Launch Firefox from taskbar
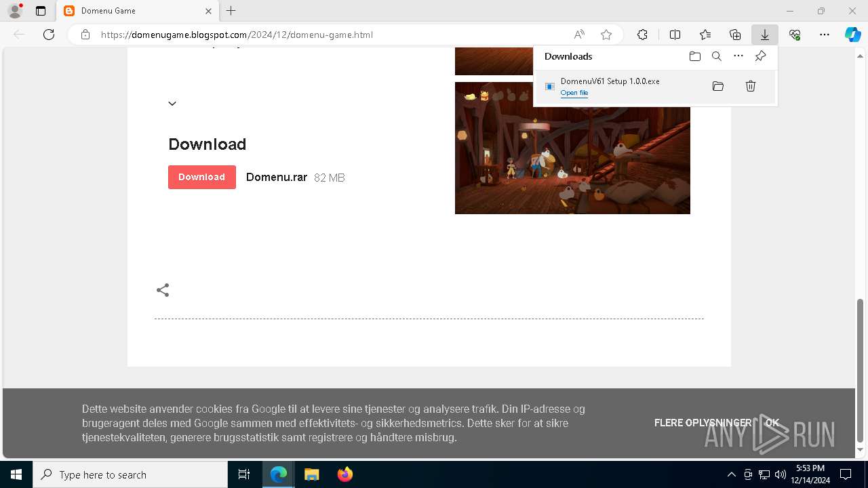 coord(344,474)
